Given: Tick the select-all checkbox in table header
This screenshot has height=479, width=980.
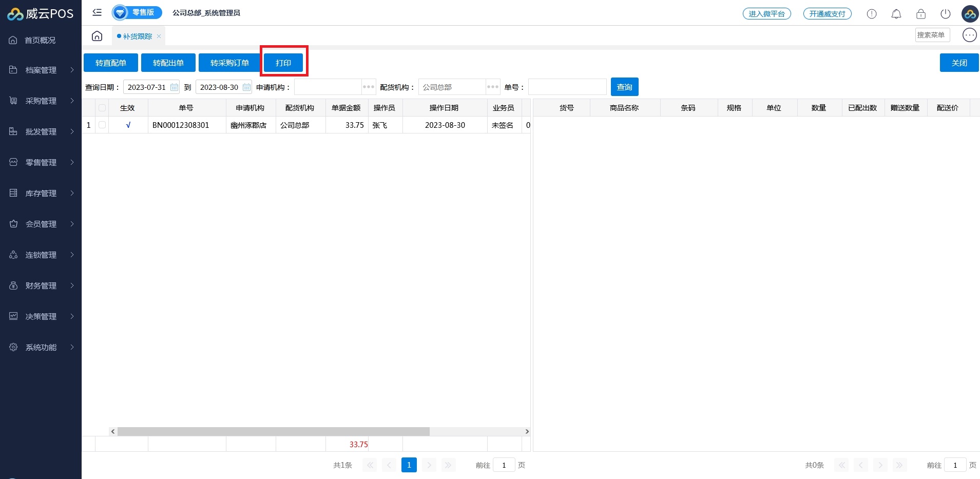Looking at the screenshot, I should click(x=102, y=108).
